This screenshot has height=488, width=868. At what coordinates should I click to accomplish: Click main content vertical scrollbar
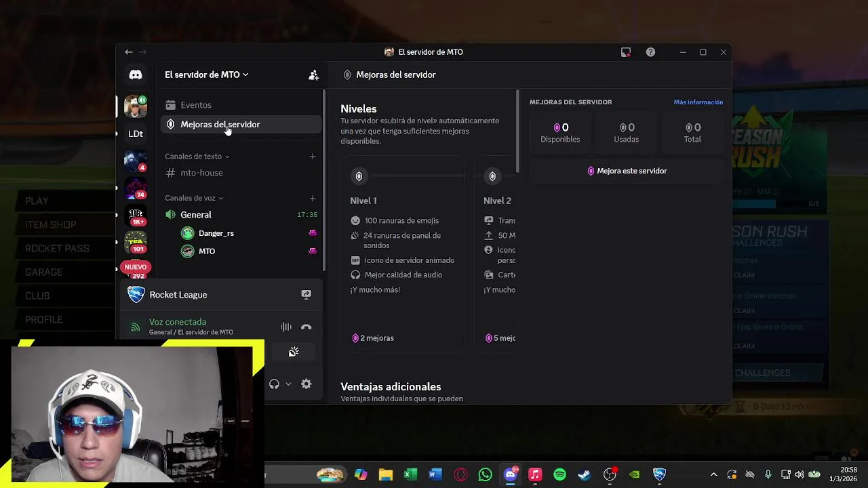[517, 131]
